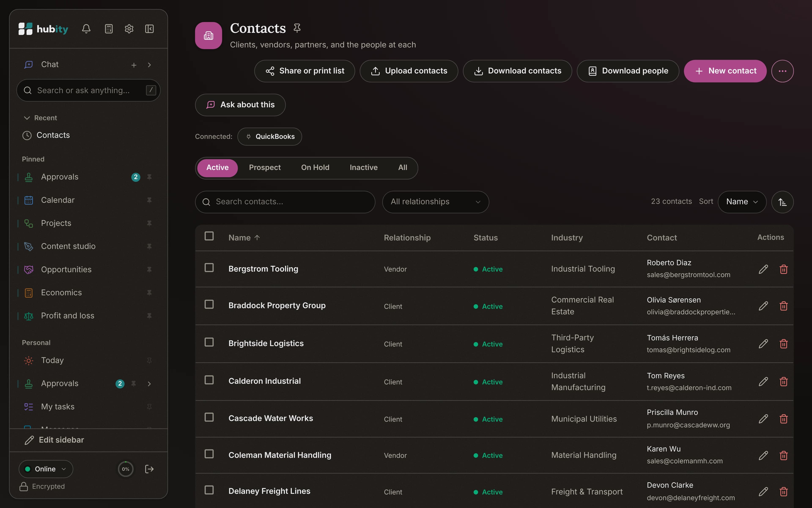Switch to the On Hold tab

point(315,168)
